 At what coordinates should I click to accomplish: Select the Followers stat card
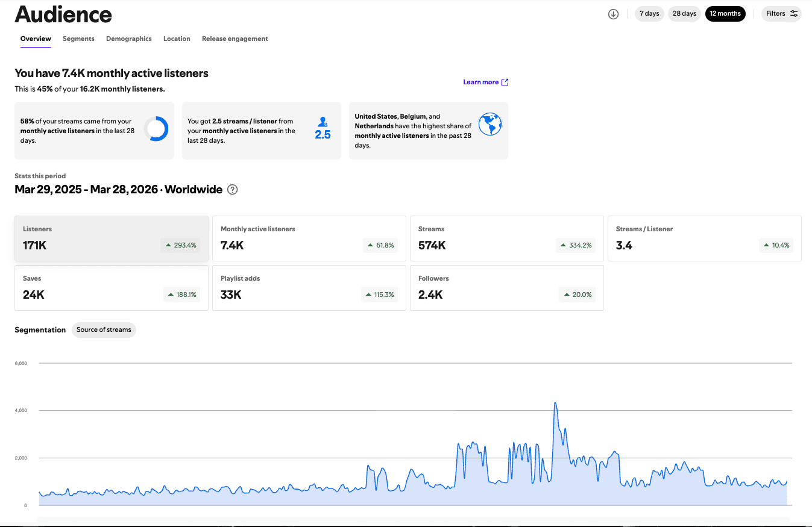click(507, 288)
